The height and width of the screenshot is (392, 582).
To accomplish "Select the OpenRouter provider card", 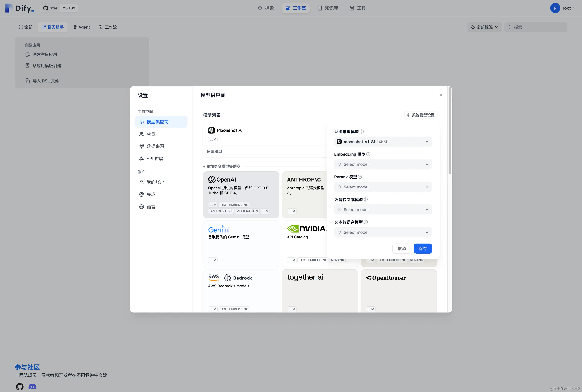I will [399, 291].
